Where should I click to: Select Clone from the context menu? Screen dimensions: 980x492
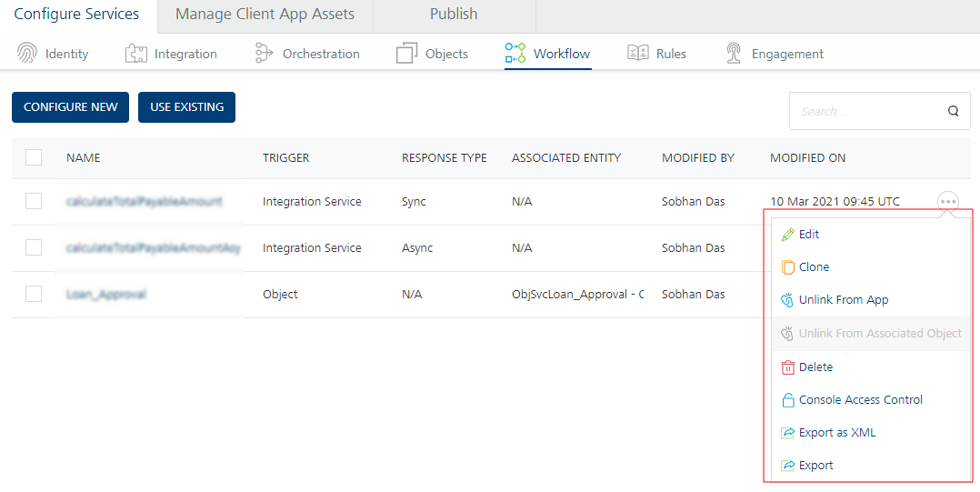[814, 267]
